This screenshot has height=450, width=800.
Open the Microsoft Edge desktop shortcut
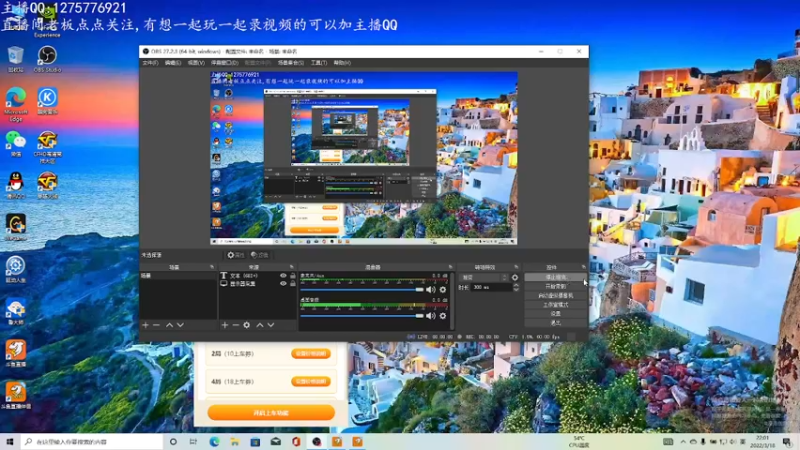[16, 104]
